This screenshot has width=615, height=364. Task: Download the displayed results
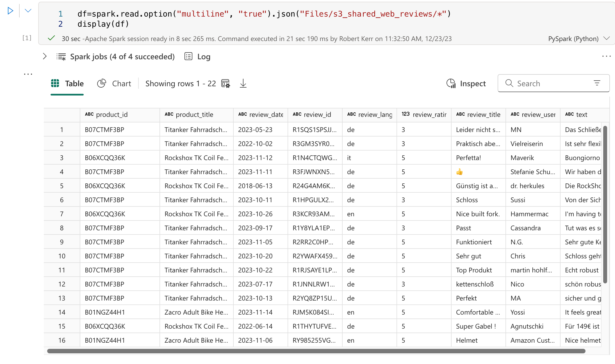(243, 83)
